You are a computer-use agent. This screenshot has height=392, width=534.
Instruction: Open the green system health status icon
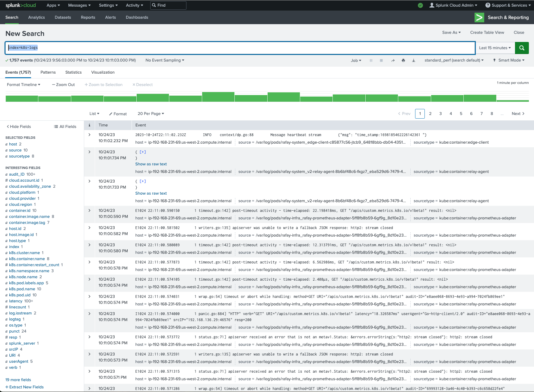click(x=420, y=5)
